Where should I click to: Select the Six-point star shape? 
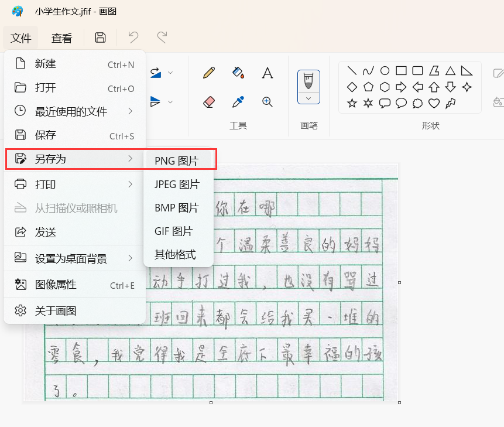[368, 103]
